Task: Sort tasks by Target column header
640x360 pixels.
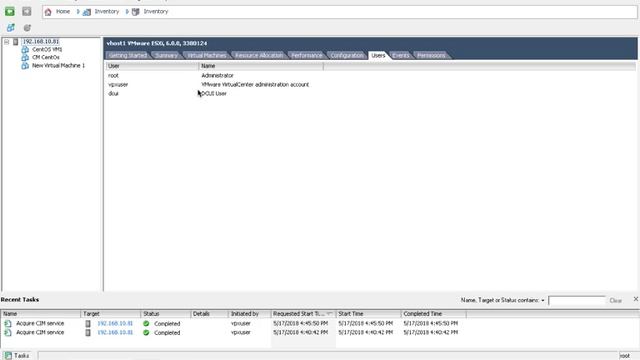Action: [111, 314]
